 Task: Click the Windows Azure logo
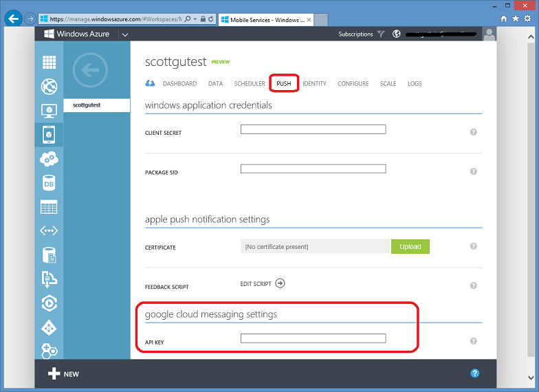pos(77,34)
